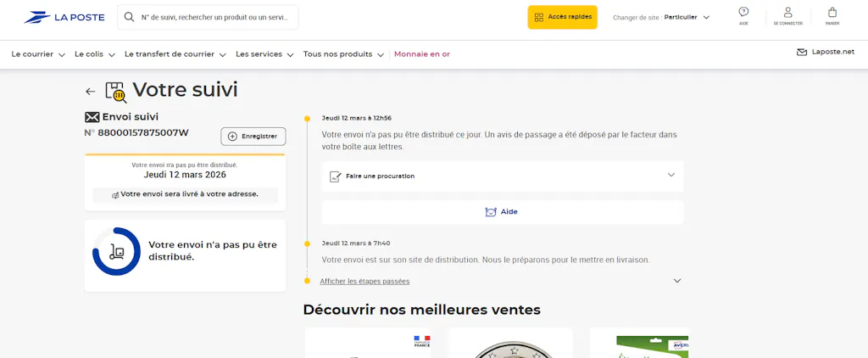Screen dimensions: 868x358
Task: Click the circular delivery progress indicator
Action: point(116,251)
